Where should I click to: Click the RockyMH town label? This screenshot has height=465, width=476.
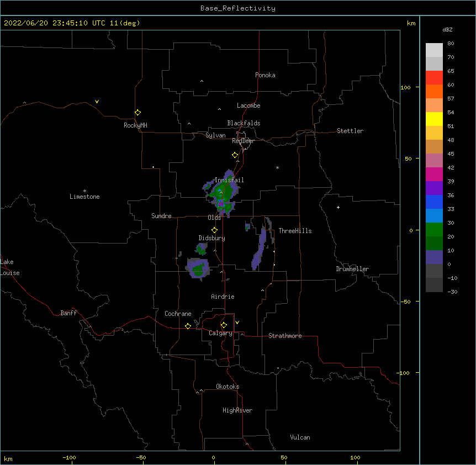point(135,125)
